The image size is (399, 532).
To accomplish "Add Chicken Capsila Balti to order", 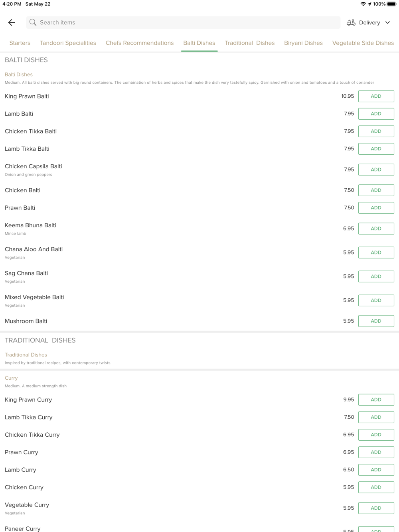I will coord(376,169).
